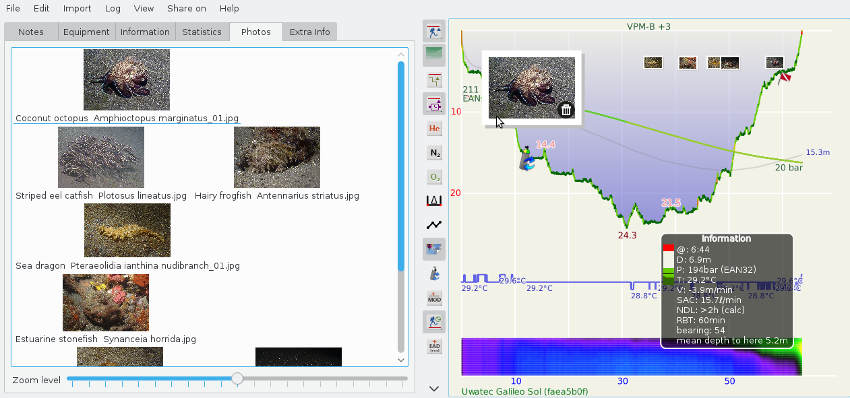
Task: Switch to the Extra Info tab
Action: pos(310,32)
